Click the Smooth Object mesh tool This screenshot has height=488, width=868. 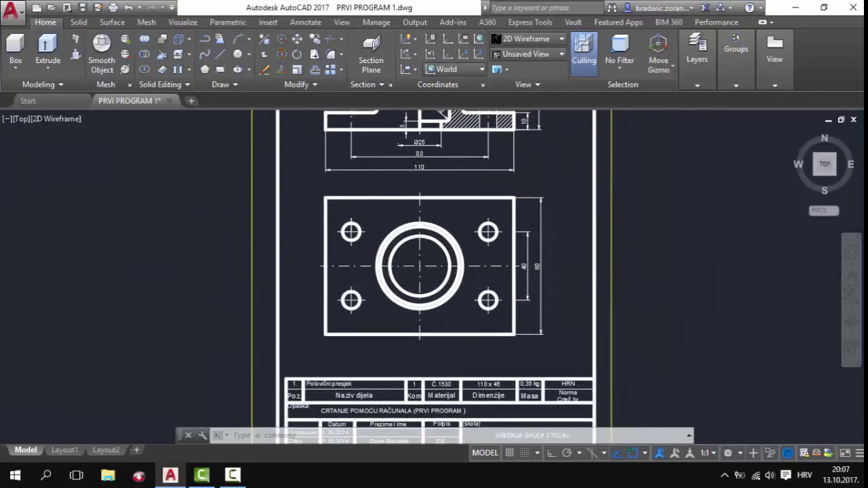point(102,54)
